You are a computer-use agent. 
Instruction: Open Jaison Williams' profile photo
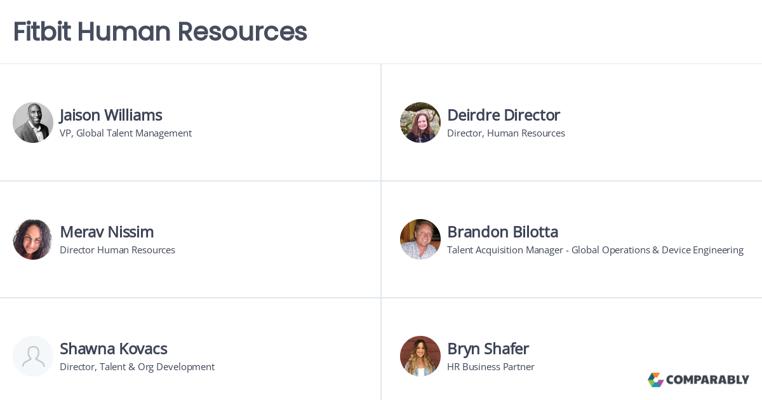[33, 122]
